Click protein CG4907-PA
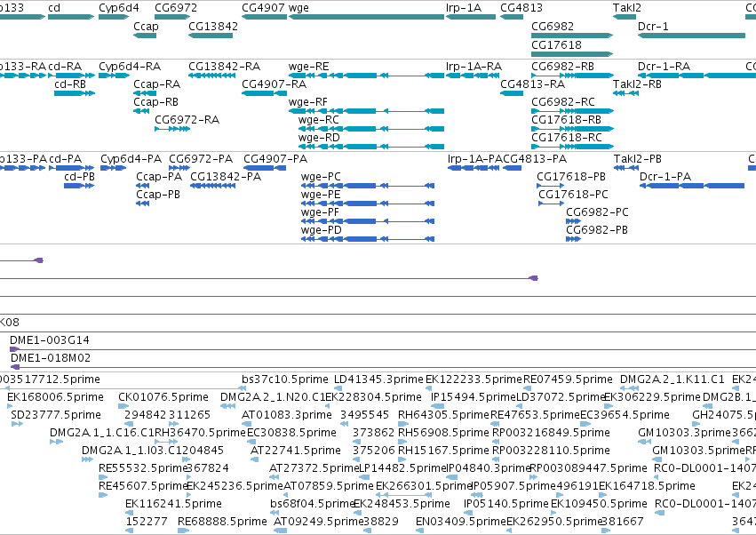 pos(265,168)
